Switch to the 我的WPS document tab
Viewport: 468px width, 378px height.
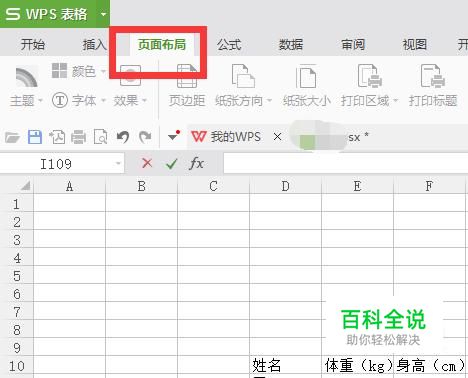point(226,137)
